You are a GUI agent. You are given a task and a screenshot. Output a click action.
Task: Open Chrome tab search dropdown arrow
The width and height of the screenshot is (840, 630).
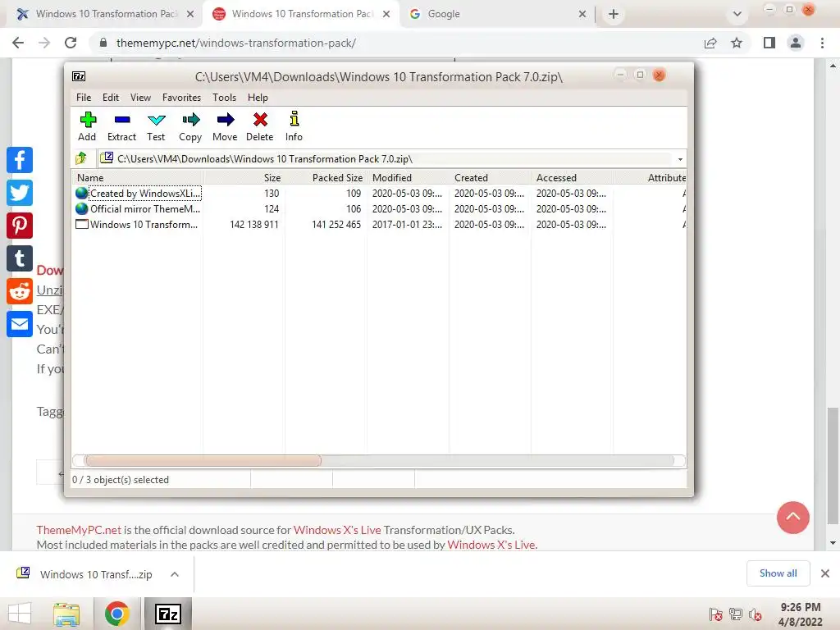(x=737, y=14)
